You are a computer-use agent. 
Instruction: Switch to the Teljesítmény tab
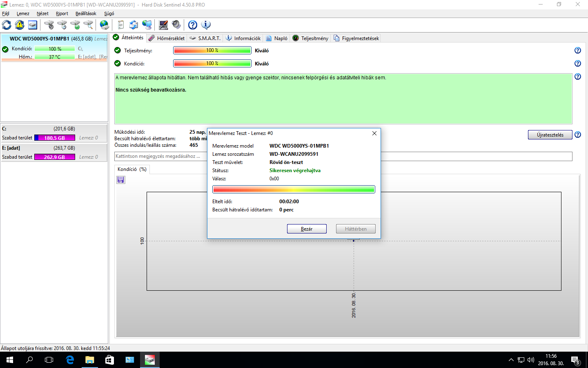tap(310, 38)
